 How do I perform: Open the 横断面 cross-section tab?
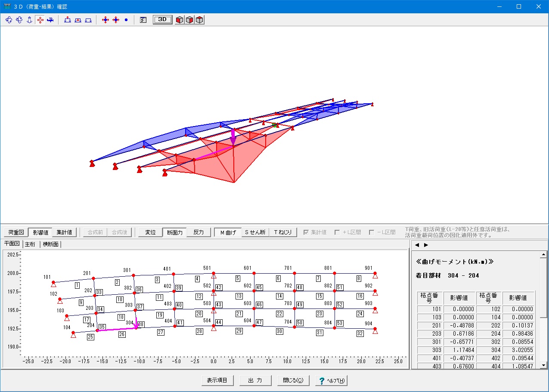click(51, 244)
